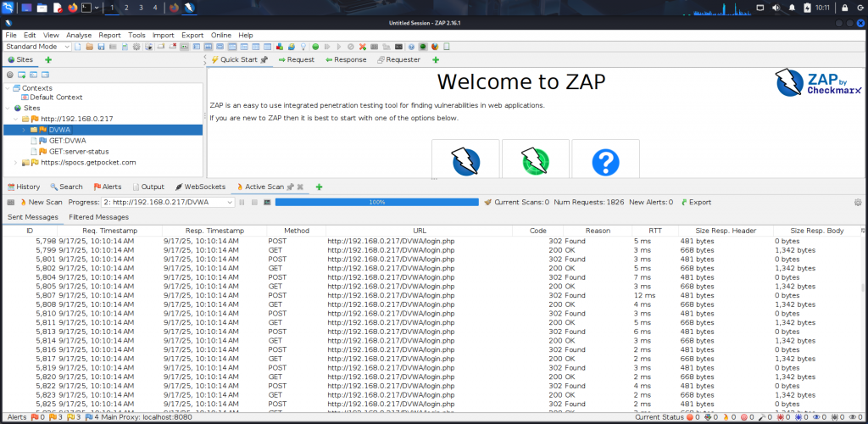Sort the table by the URL column
This screenshot has width=868, height=424.
click(x=419, y=231)
